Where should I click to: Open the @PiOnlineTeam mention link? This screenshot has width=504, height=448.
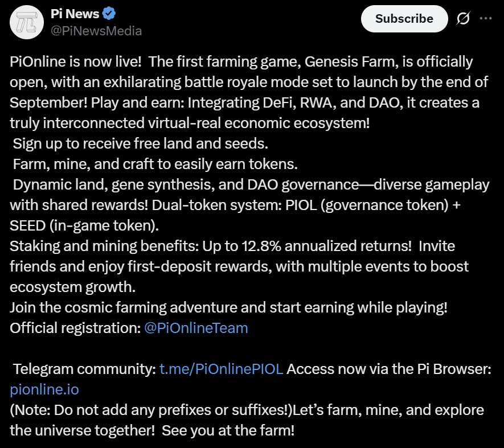coord(196,328)
